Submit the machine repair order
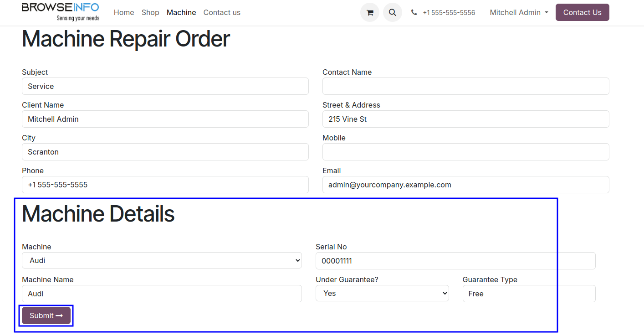 pos(46,315)
